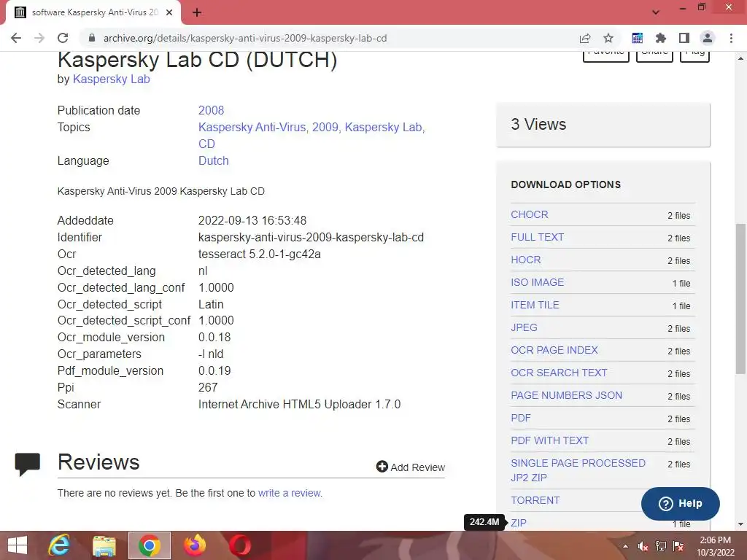Switch to Chrome in the taskbar
Screen dimensions: 747x560
[x=150, y=545]
